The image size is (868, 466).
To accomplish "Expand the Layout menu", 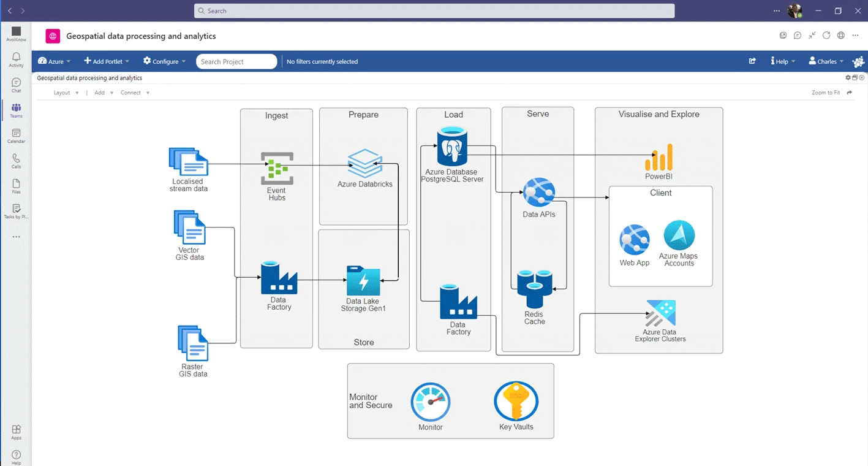I will (66, 93).
